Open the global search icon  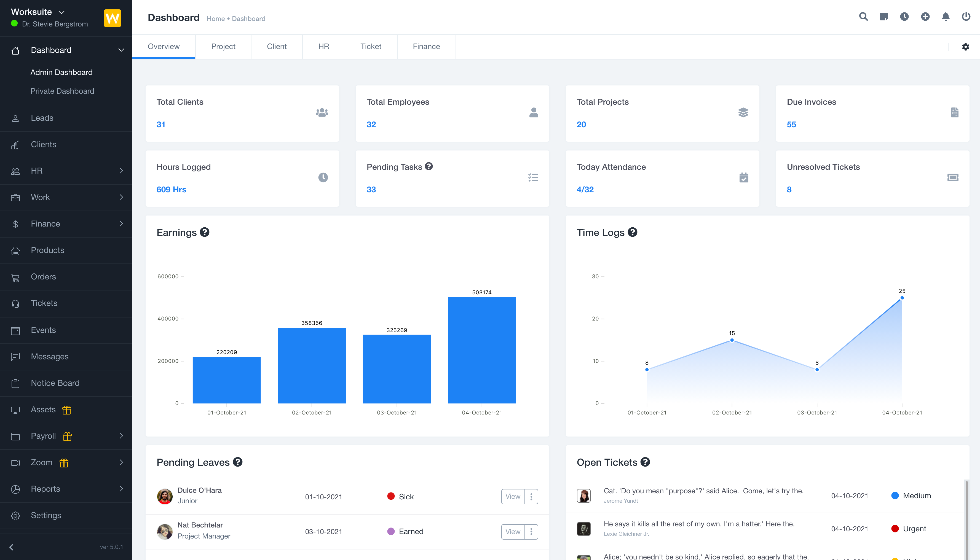click(x=863, y=17)
